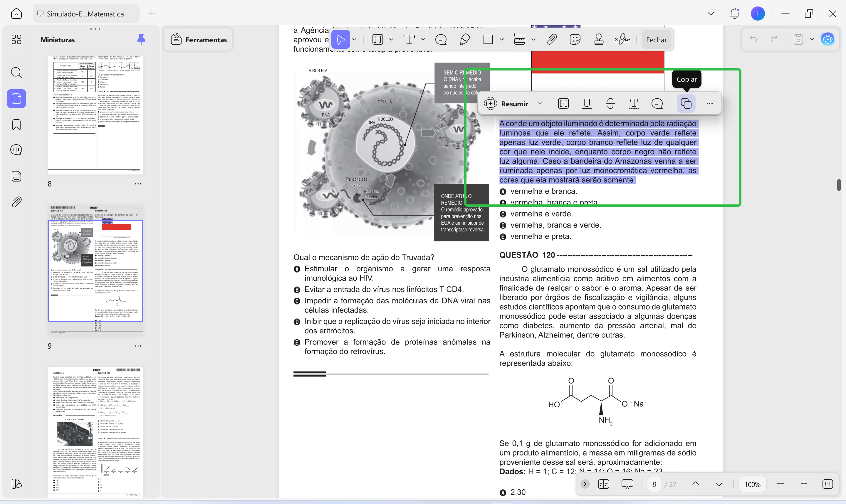This screenshot has width=846, height=504.
Task: Show more options in selection toolbar
Action: (709, 103)
